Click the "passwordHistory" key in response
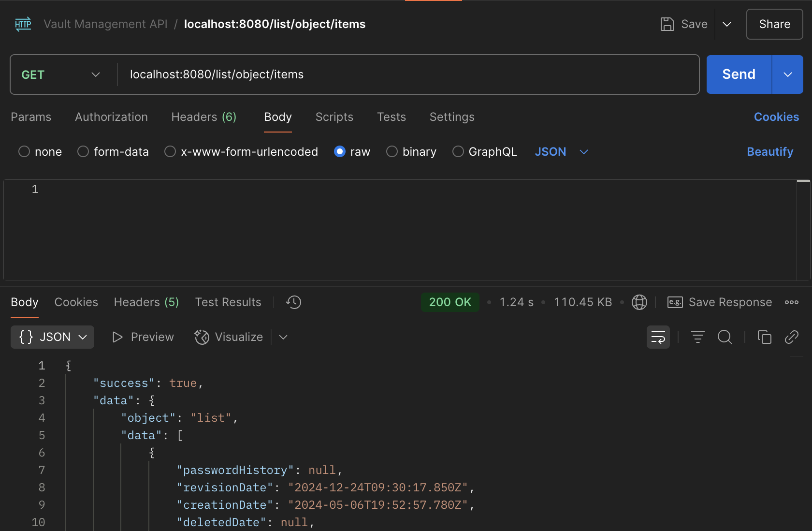The height and width of the screenshot is (531, 812). point(235,470)
